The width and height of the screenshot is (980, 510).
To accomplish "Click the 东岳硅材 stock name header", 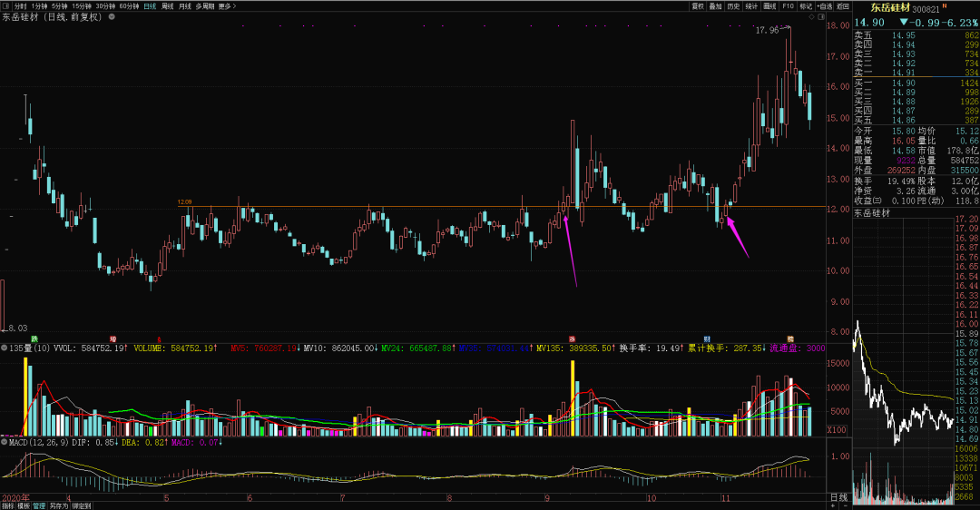I will click(x=891, y=7).
